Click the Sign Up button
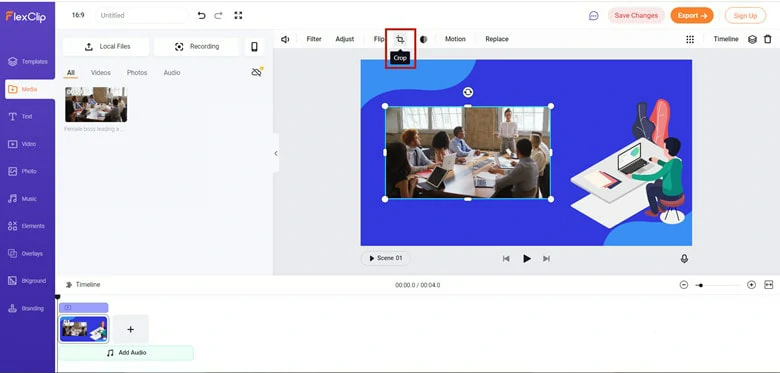 point(745,15)
